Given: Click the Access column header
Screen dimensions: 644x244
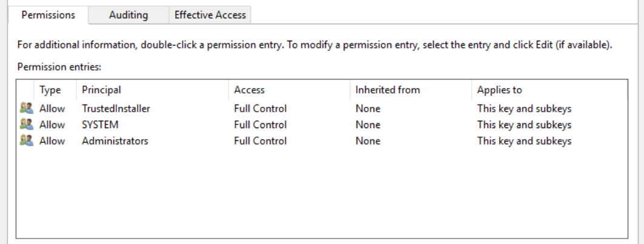Looking at the screenshot, I should coord(249,90).
